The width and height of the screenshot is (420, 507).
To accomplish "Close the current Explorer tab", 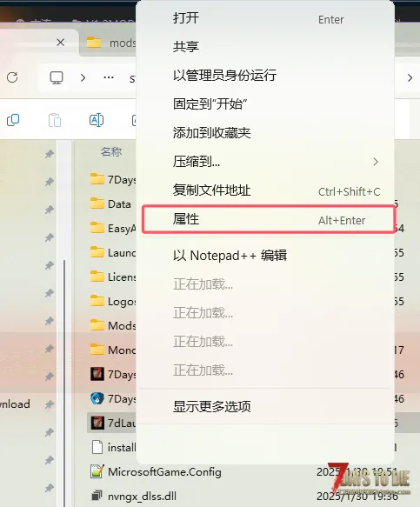I will [x=61, y=43].
